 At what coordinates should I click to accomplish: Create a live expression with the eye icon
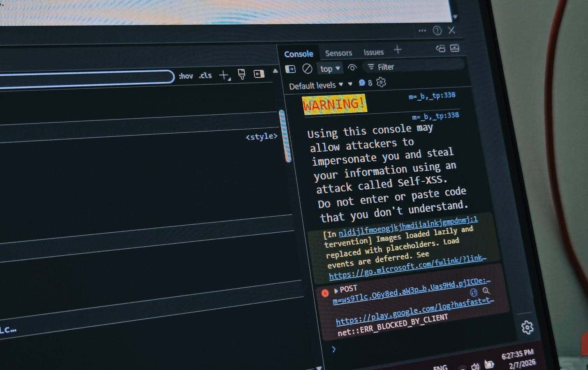tap(352, 67)
